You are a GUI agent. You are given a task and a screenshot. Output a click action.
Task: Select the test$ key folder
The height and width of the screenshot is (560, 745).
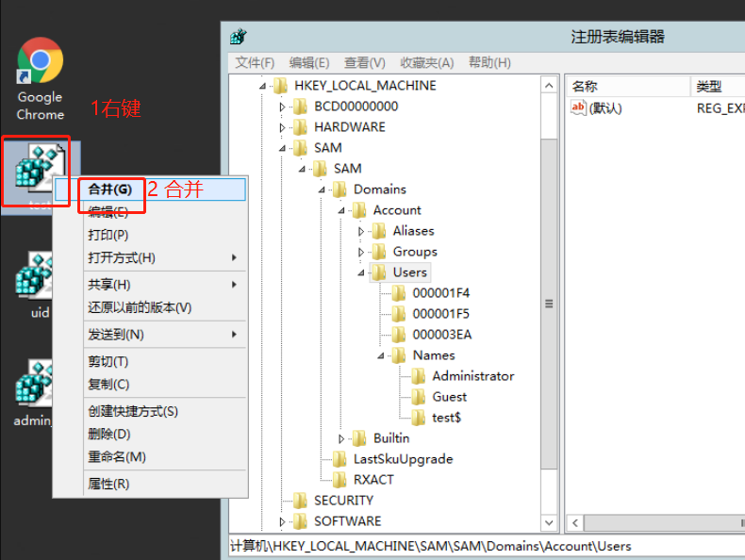(446, 417)
